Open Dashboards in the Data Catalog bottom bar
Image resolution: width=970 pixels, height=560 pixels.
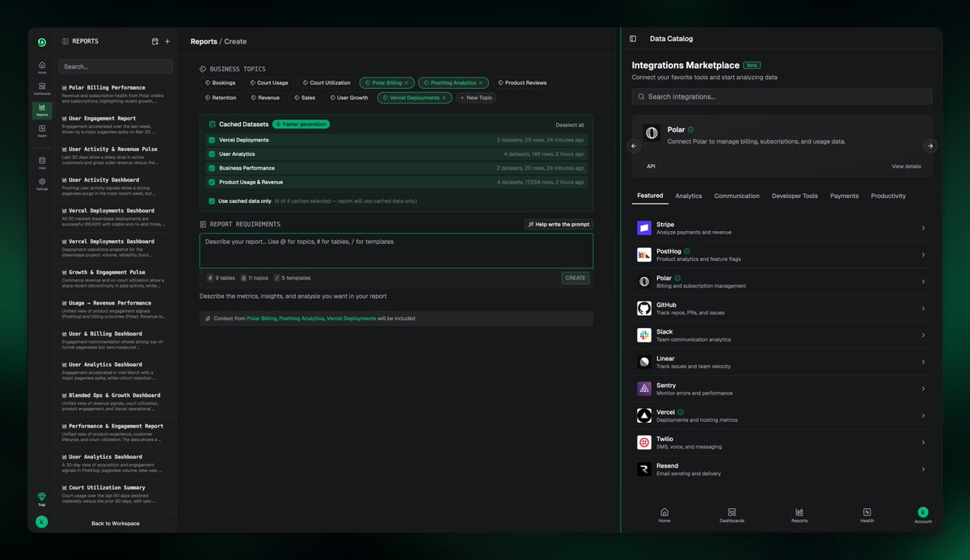tap(732, 515)
